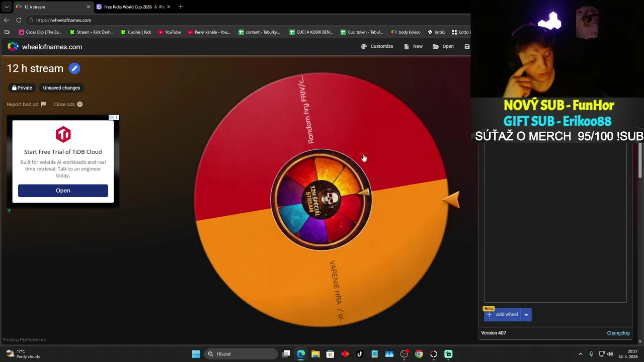Open a new browser tab
The width and height of the screenshot is (644, 362).
click(x=181, y=7)
